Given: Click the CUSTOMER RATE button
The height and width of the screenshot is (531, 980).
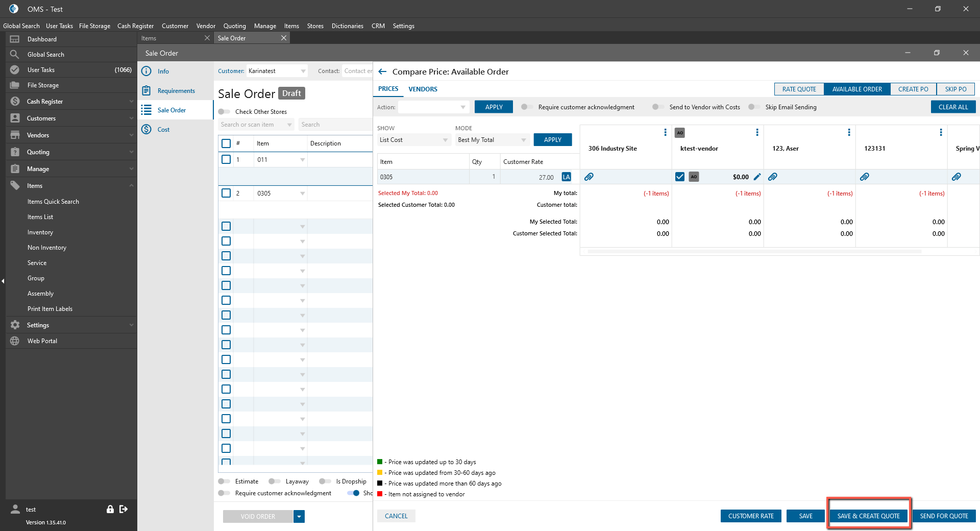Looking at the screenshot, I should (751, 516).
